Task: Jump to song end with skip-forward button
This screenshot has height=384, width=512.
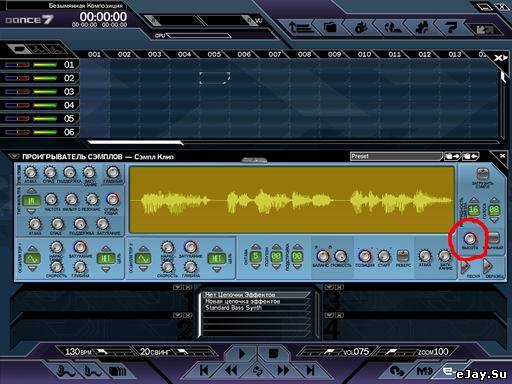Action: click(x=310, y=370)
